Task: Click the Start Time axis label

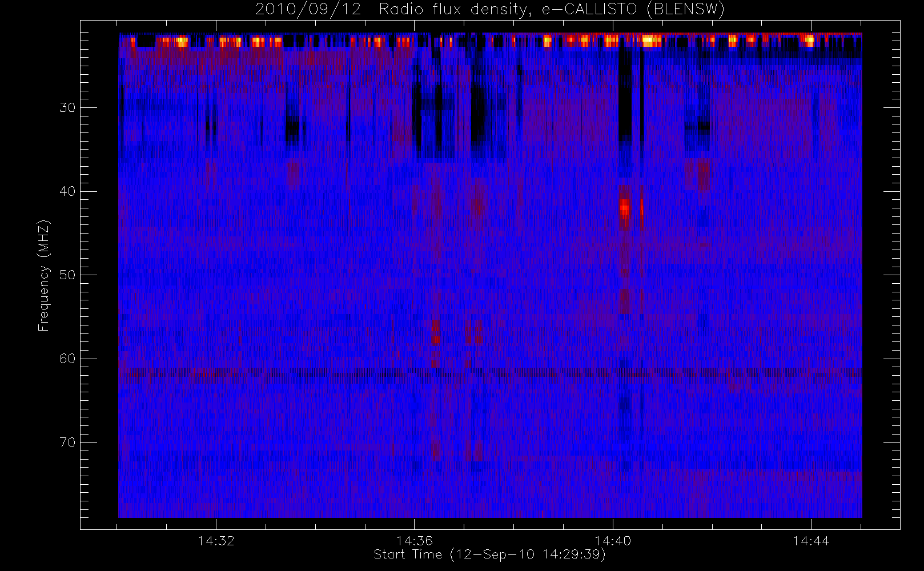Action: click(489, 554)
